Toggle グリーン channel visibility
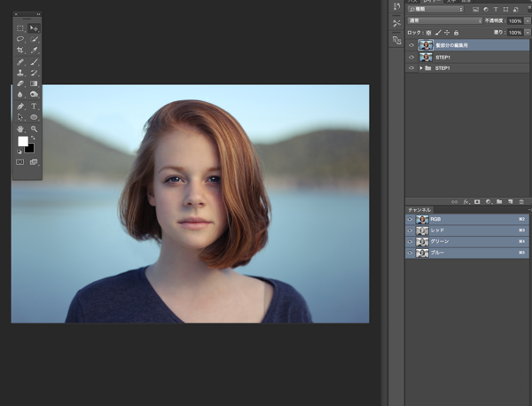The width and height of the screenshot is (532, 406). pos(410,241)
